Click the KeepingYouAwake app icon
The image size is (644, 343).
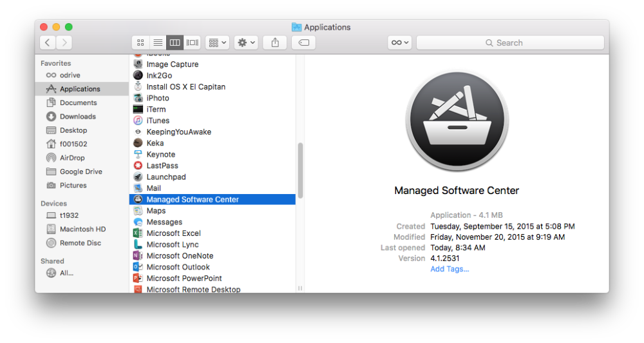pyautogui.click(x=138, y=132)
